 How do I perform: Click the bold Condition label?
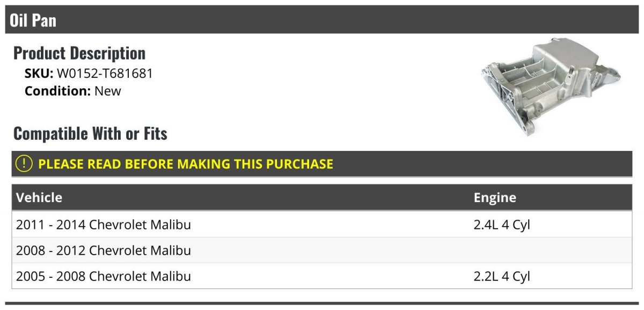coord(57,91)
